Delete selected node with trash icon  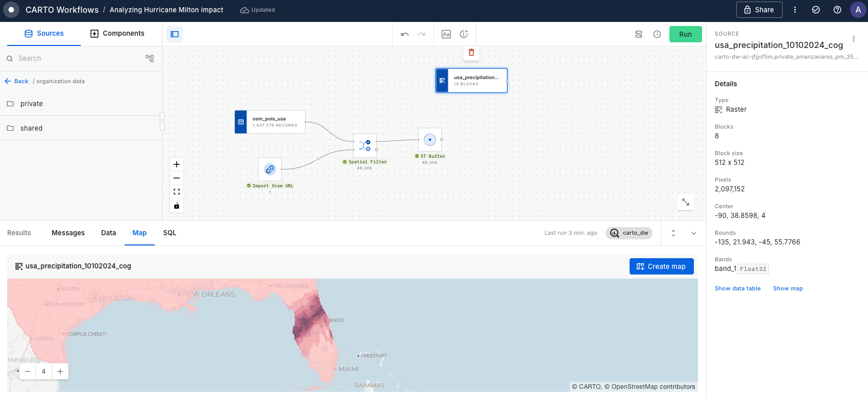click(471, 53)
